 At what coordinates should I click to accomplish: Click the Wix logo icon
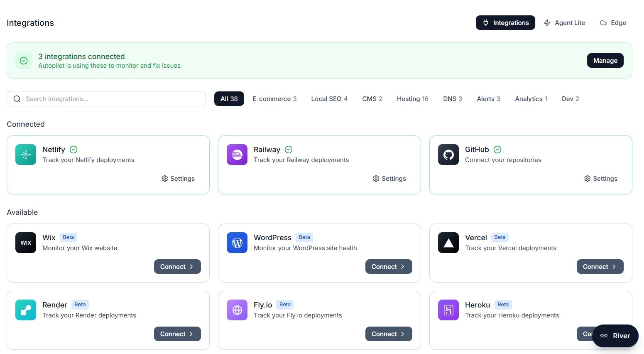click(x=26, y=243)
